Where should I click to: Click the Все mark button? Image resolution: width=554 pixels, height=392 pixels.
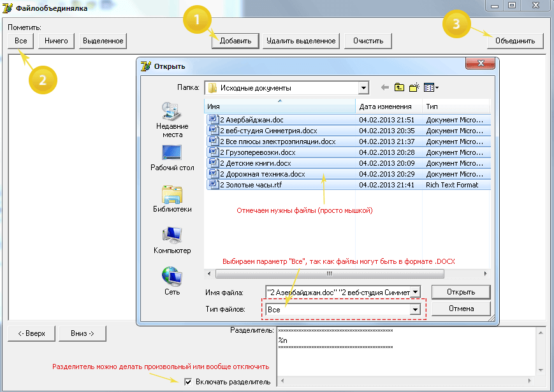click(x=21, y=41)
